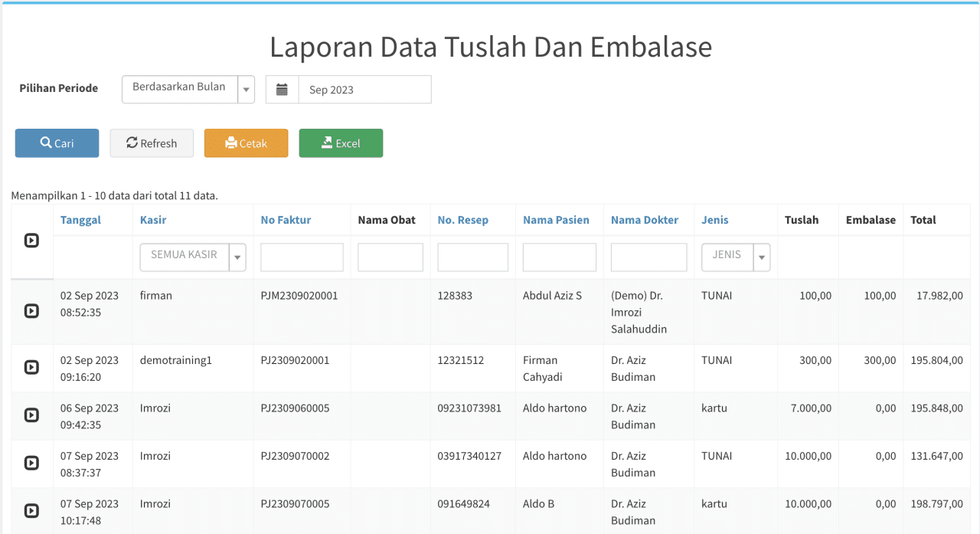Click total value 17.982,00
The height and width of the screenshot is (534, 980).
tap(939, 295)
